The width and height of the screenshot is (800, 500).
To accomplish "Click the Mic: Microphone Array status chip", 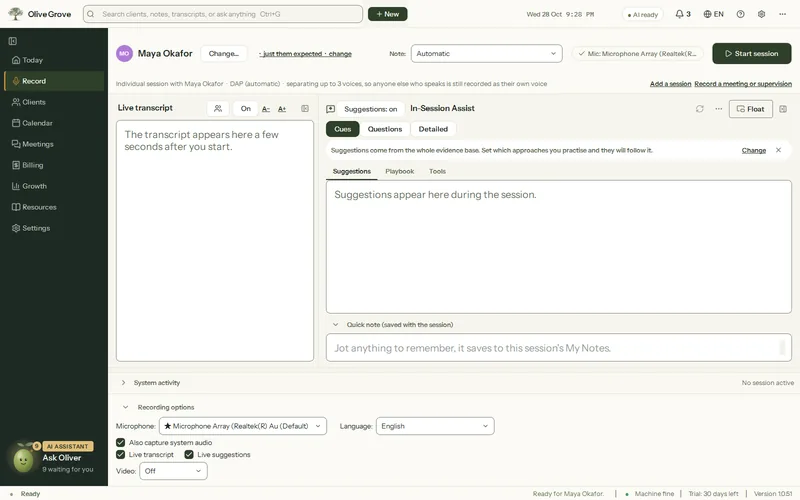I will point(637,54).
